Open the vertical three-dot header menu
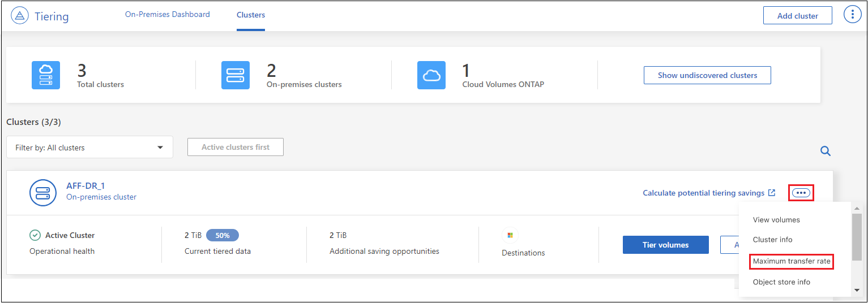Image resolution: width=868 pixels, height=303 pixels. click(x=852, y=15)
